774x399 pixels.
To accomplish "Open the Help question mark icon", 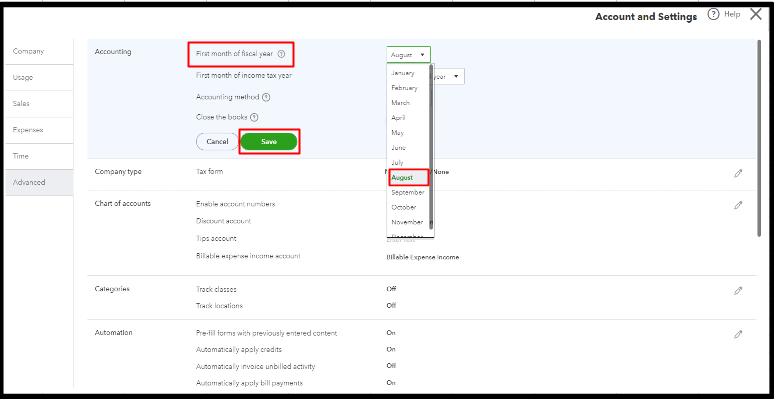I will (713, 15).
